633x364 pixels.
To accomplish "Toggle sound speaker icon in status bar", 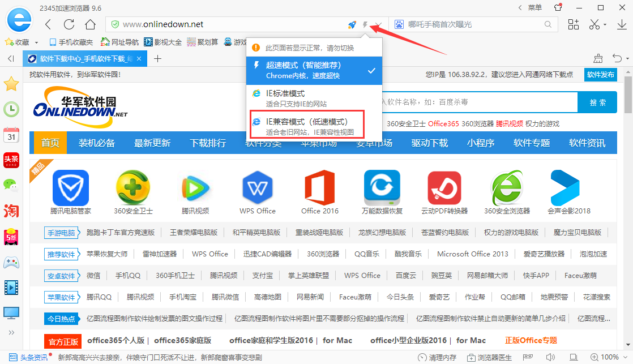I will coord(550,357).
